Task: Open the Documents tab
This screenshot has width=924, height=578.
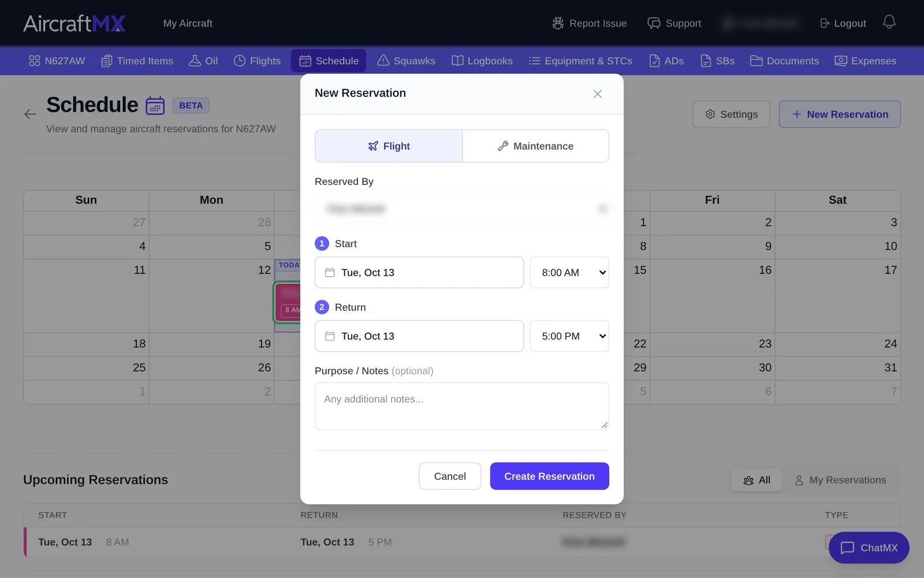Action: (x=784, y=61)
